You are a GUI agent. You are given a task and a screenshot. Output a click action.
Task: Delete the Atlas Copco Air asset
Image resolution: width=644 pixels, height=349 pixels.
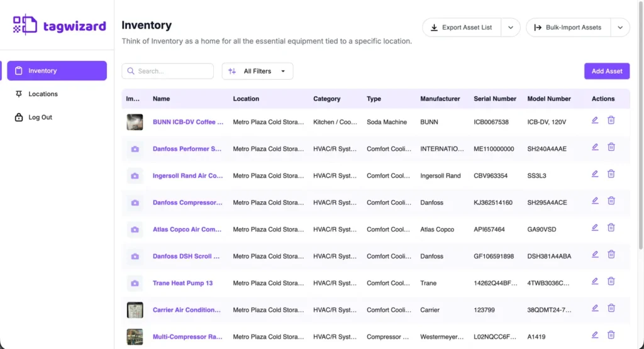click(x=611, y=228)
